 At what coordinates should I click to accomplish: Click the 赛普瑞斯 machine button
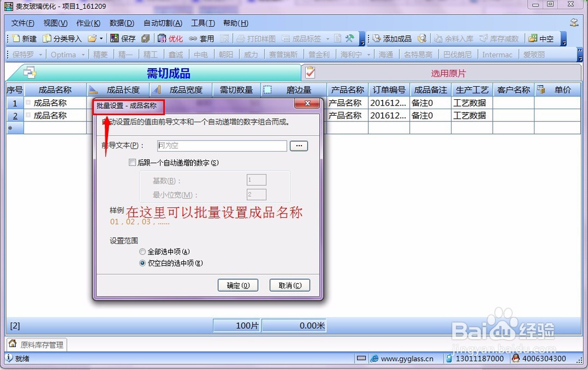[x=283, y=55]
